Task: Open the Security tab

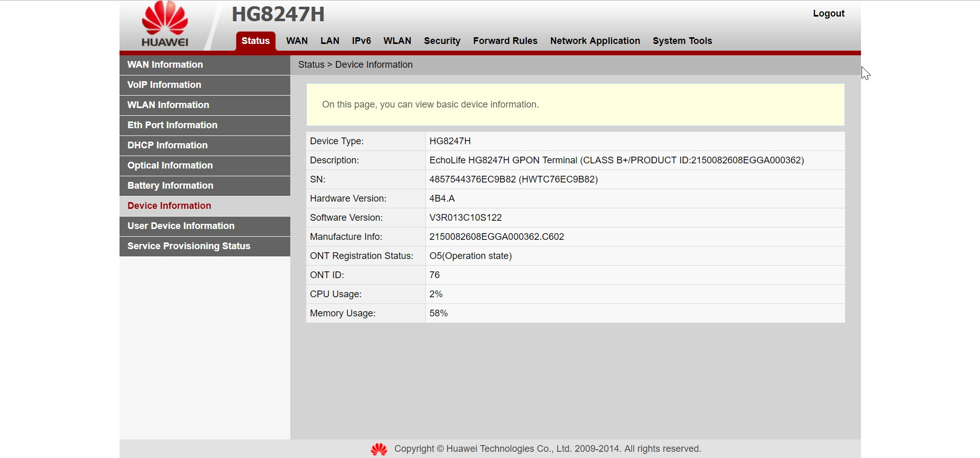Action: (442, 41)
